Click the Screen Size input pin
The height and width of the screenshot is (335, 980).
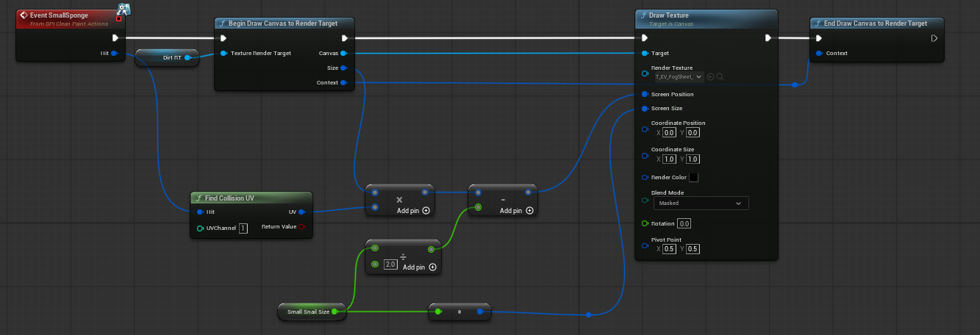click(645, 108)
